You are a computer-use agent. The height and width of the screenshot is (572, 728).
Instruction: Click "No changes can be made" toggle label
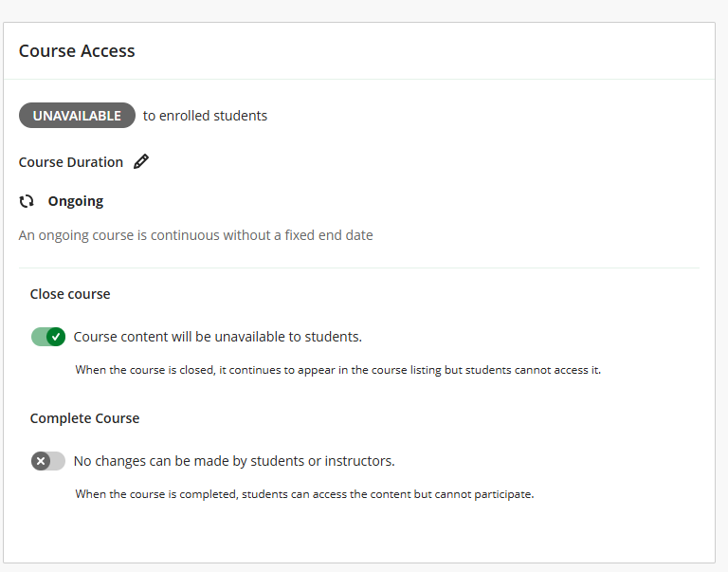tap(233, 461)
